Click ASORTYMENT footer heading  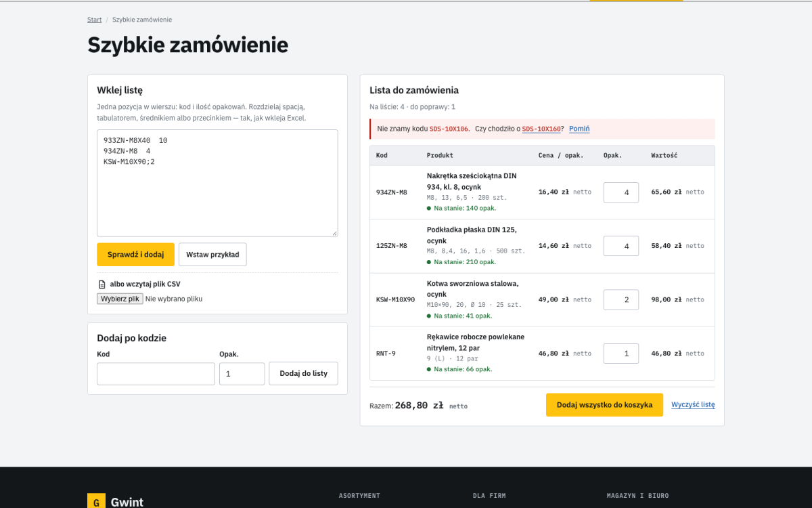click(359, 496)
